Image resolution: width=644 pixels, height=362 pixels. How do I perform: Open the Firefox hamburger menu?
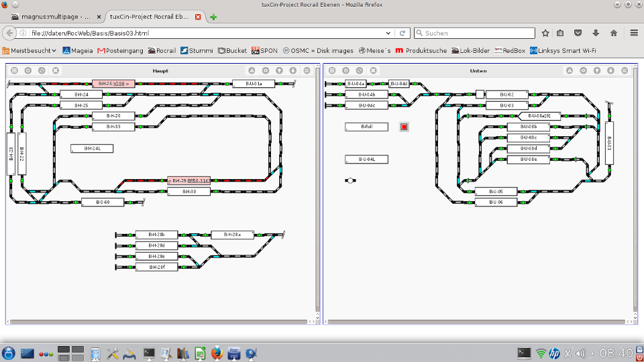point(634,33)
